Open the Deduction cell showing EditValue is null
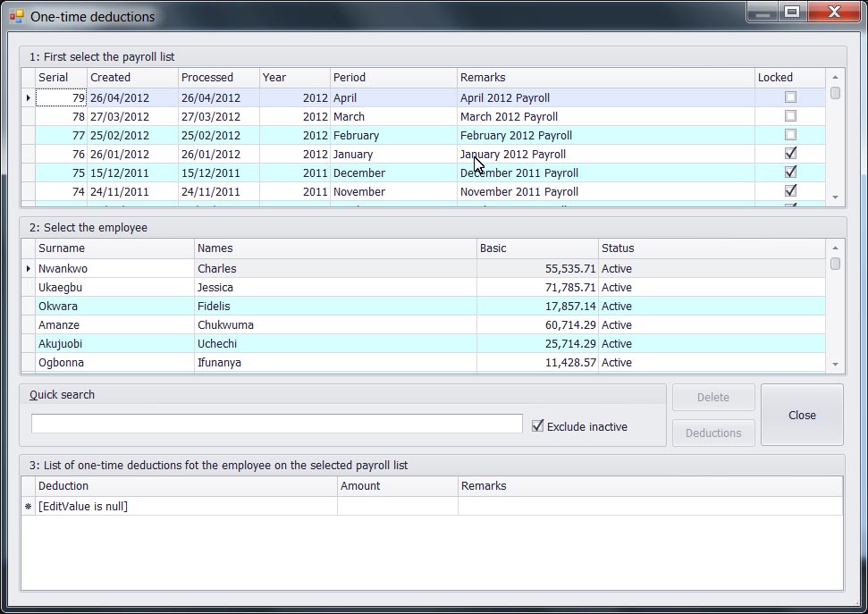Screen dimensions: 868x614 pyautogui.click(x=186, y=507)
